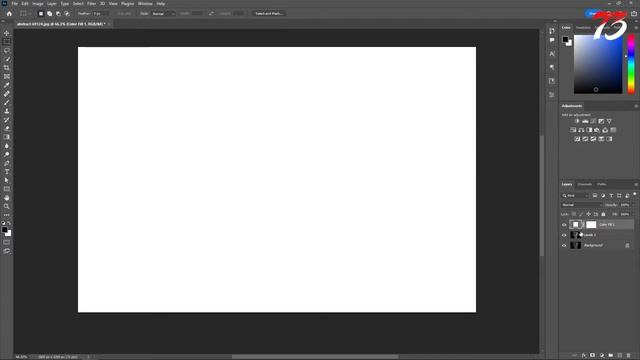The image size is (640, 360).
Task: Select the Subtract from selection button
Action: pyautogui.click(x=58, y=13)
